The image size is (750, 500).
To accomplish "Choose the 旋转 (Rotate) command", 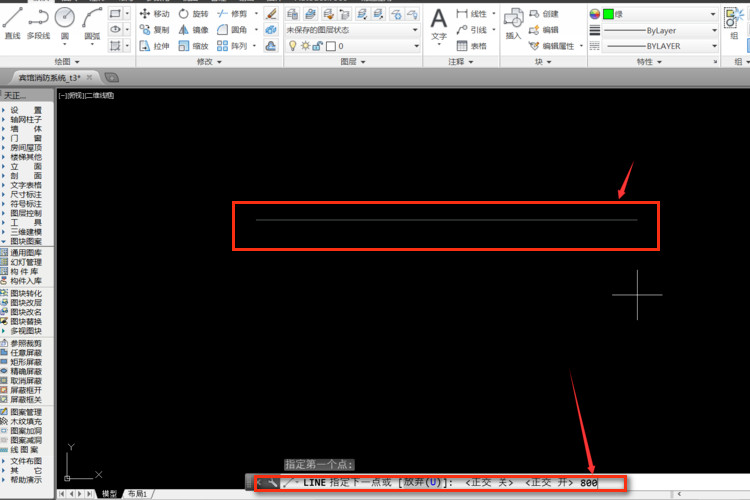I will [x=193, y=13].
